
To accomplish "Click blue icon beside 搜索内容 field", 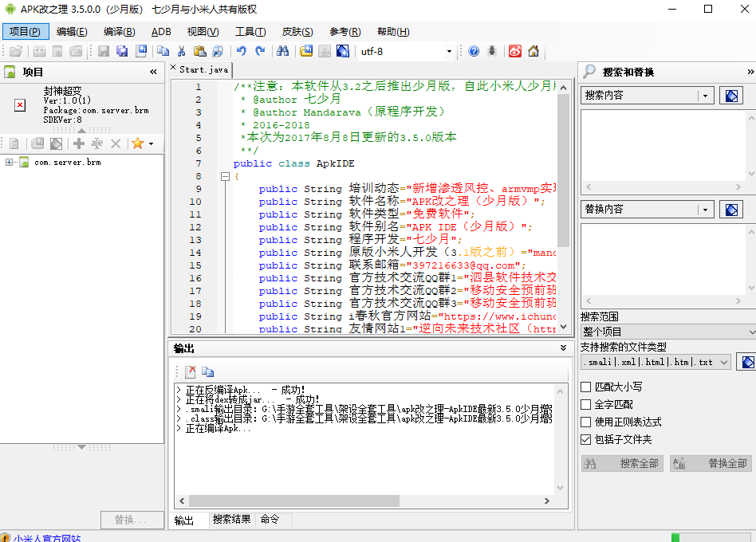I will click(731, 96).
